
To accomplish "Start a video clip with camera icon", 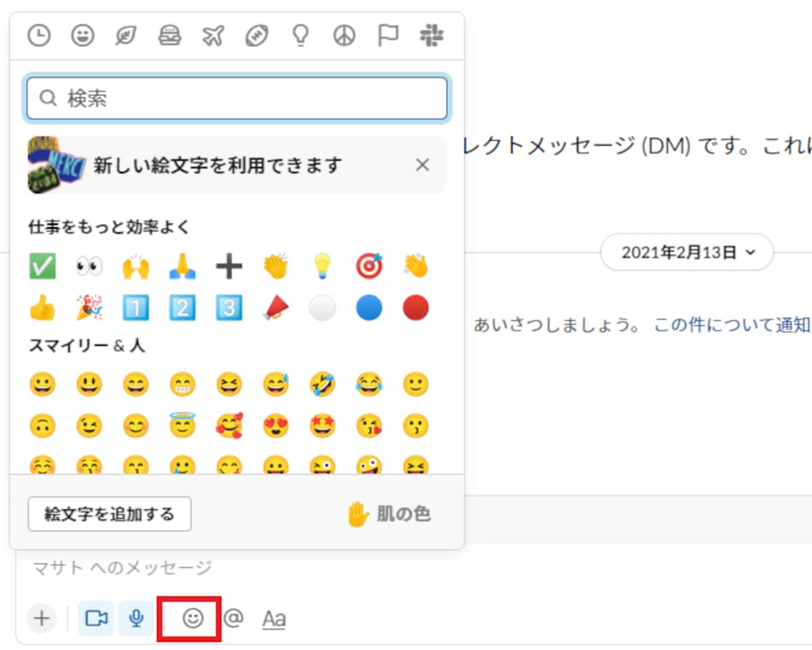I will click(x=96, y=618).
